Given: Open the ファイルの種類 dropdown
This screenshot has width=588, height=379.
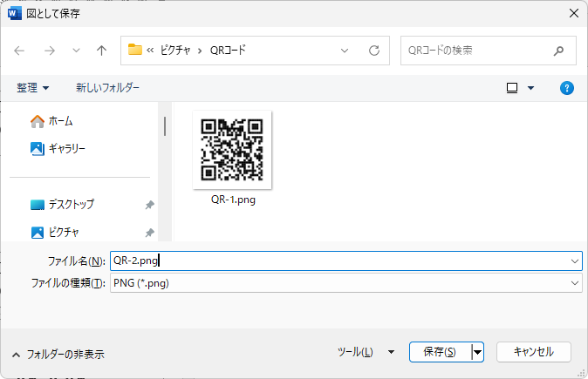Looking at the screenshot, I should pos(574,283).
